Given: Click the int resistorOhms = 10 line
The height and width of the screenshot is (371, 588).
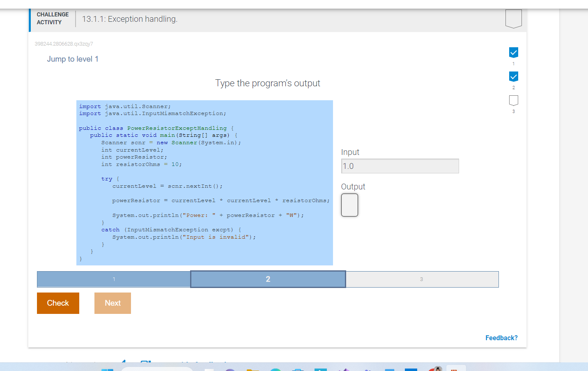Looking at the screenshot, I should [x=142, y=164].
